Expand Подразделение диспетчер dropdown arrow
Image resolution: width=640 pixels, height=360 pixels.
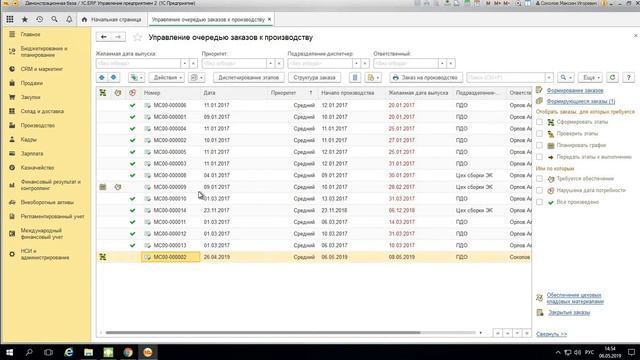pos(356,64)
